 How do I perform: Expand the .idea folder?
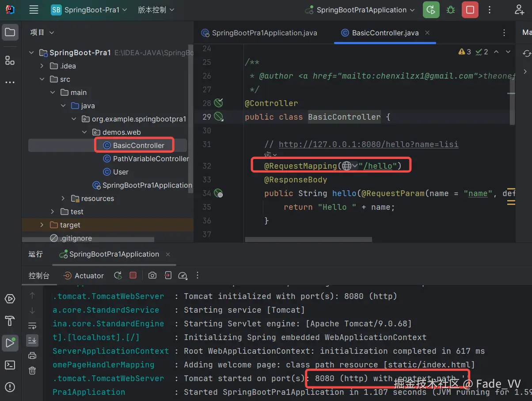42,66
